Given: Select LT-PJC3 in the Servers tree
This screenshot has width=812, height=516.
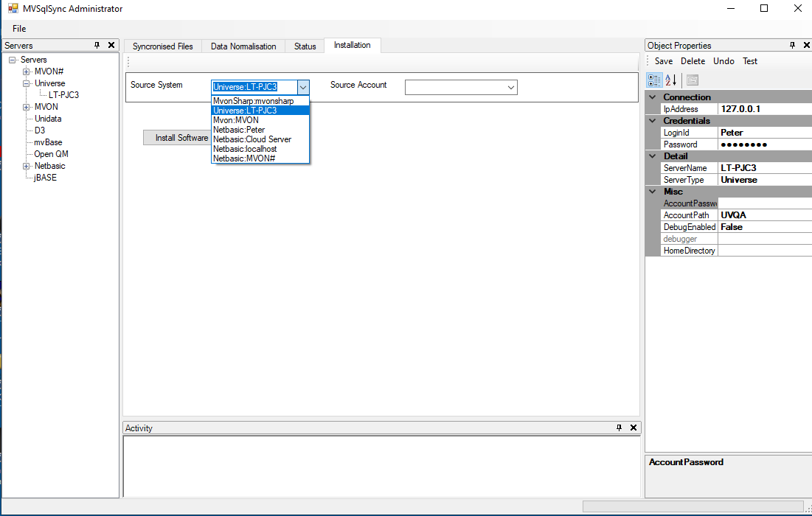Looking at the screenshot, I should tap(63, 95).
